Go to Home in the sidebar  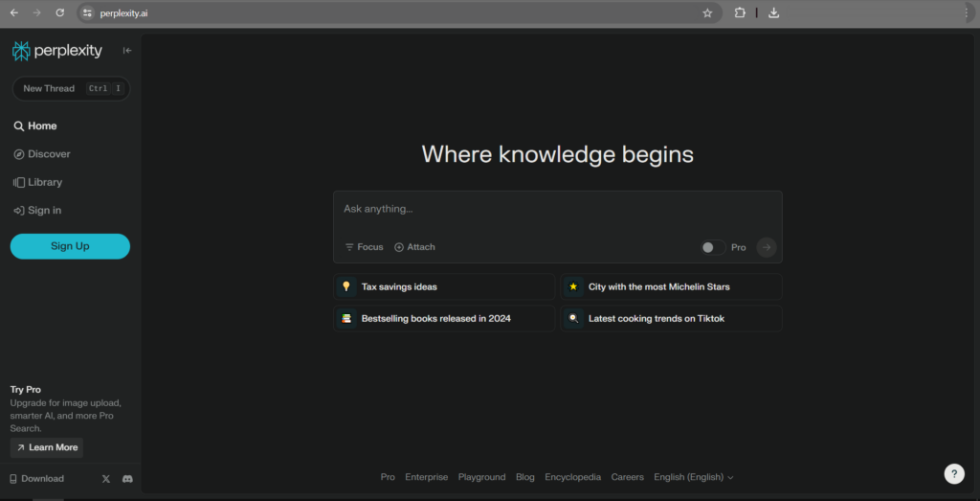click(35, 125)
